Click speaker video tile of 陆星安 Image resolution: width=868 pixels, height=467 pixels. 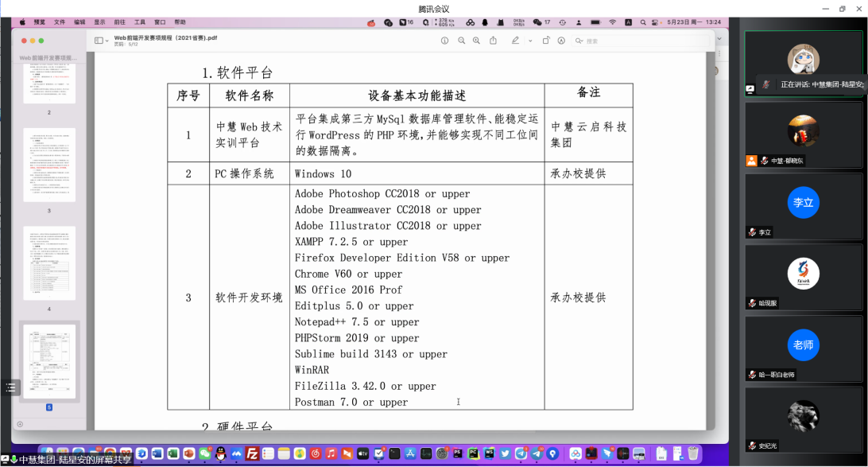[x=804, y=63]
